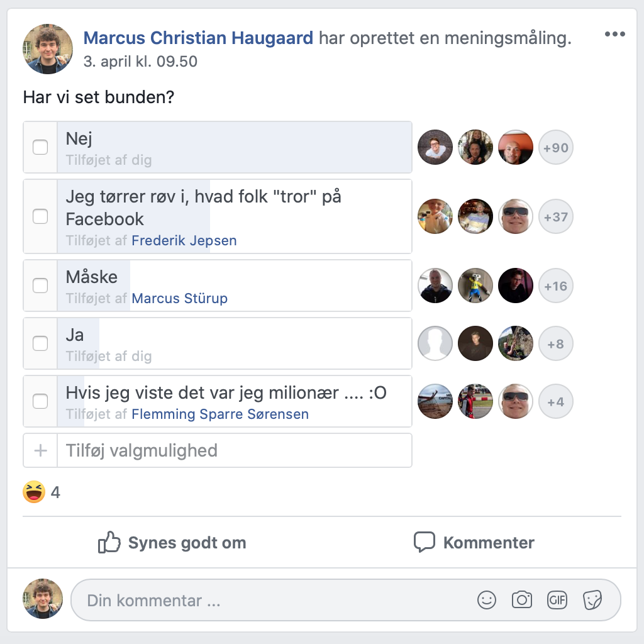Click the "Tilføj valgmulighed" input field
The image size is (644, 644).
point(234,450)
